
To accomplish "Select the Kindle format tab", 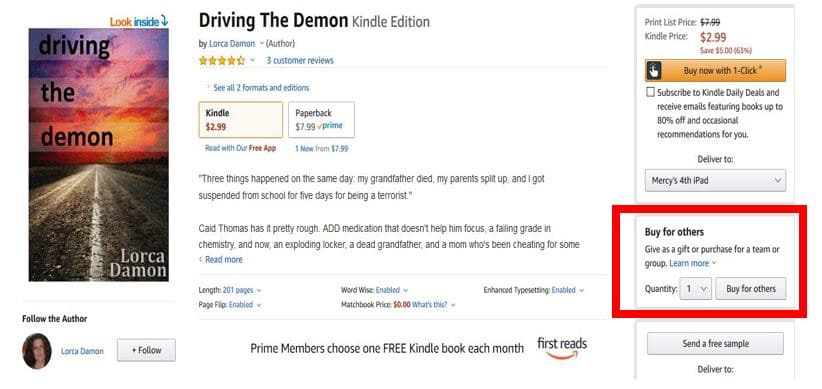I will (241, 120).
